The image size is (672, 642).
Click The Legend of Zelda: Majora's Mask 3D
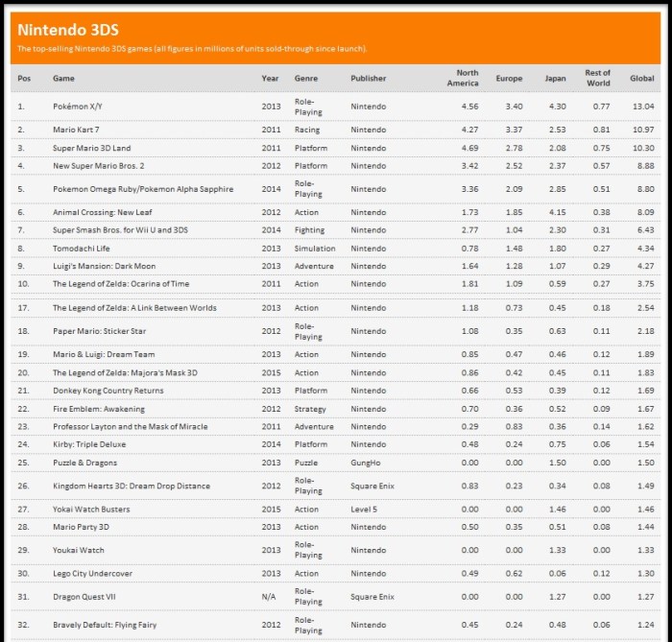125,372
